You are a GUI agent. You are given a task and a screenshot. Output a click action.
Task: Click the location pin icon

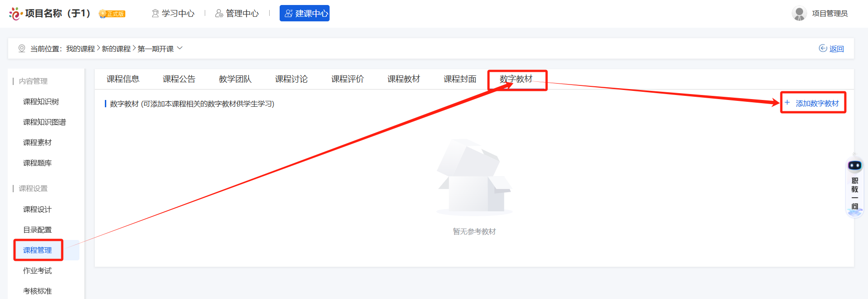point(22,49)
